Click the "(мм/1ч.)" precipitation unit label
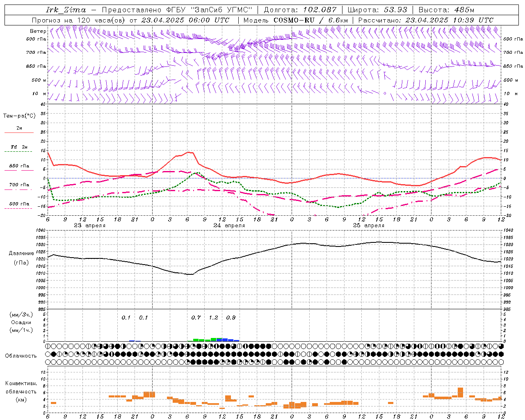525x420 pixels. pyautogui.click(x=21, y=330)
